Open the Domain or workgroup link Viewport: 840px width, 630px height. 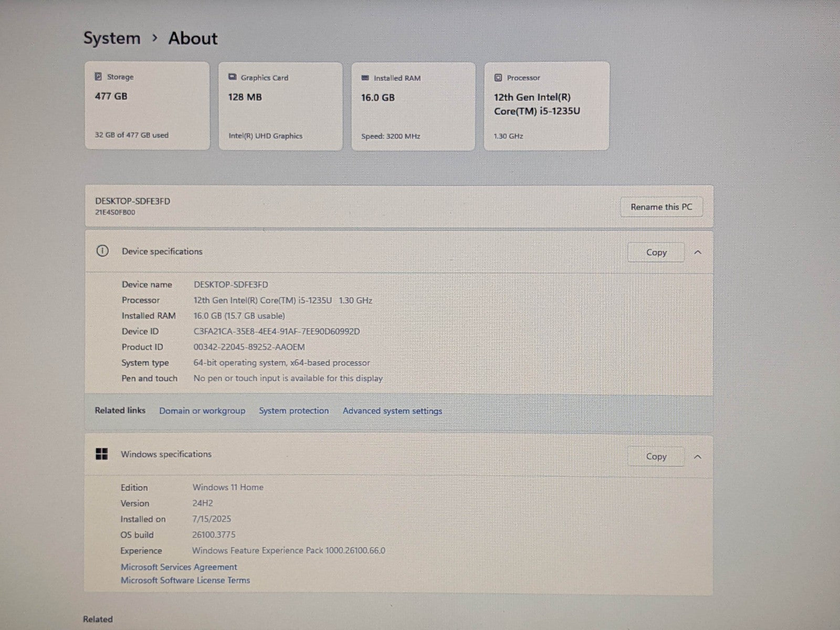202,411
